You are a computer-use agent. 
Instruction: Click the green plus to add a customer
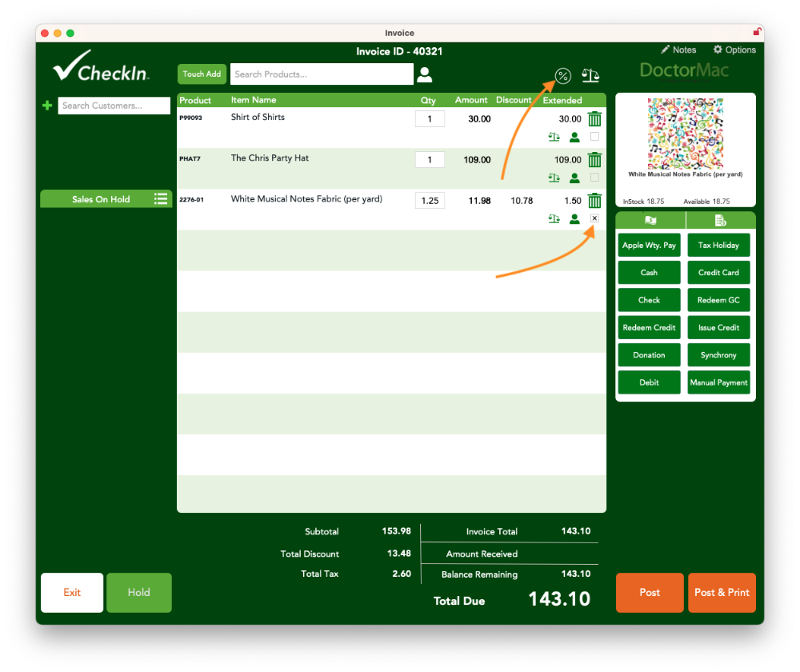47,105
